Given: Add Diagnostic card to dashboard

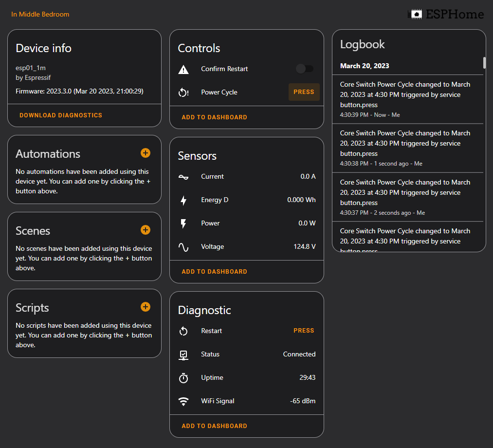Looking at the screenshot, I should point(214,426).
